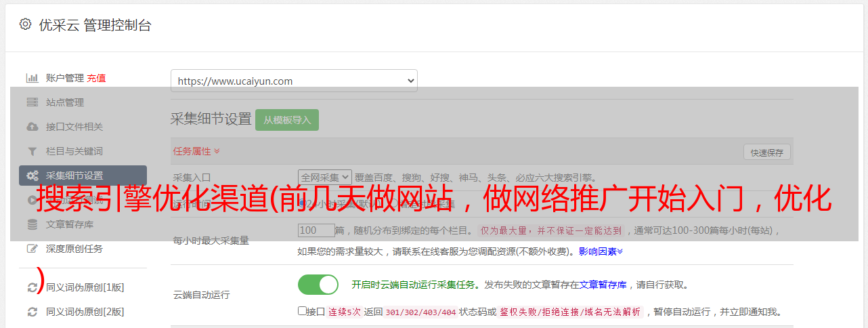Click the 云端自动运行 label
The height and width of the screenshot is (328, 868).
pyautogui.click(x=202, y=295)
